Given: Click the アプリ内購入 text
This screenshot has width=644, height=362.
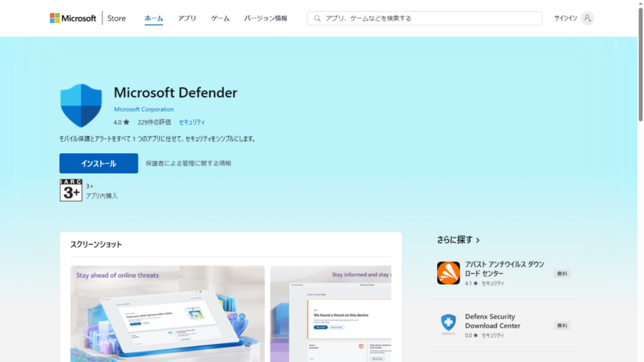Looking at the screenshot, I should [x=101, y=196].
